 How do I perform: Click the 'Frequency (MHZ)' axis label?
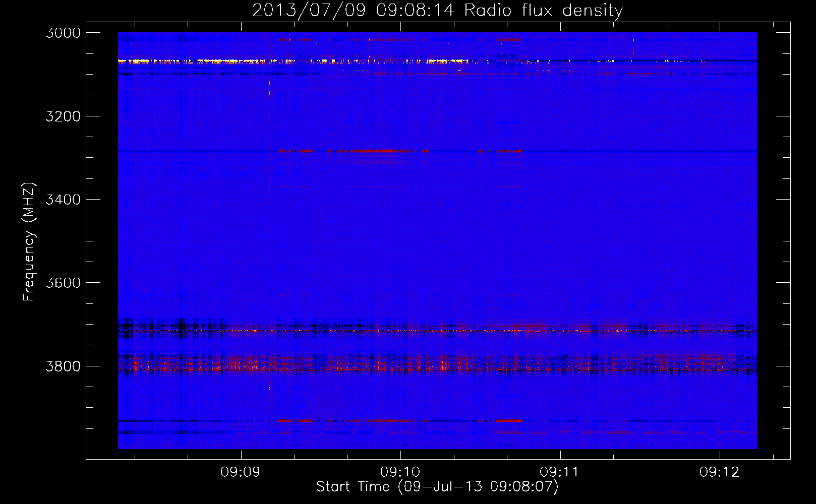coord(29,242)
